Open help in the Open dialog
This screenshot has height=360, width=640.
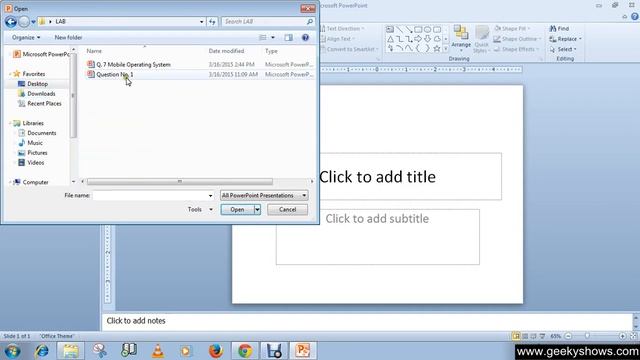click(305, 38)
